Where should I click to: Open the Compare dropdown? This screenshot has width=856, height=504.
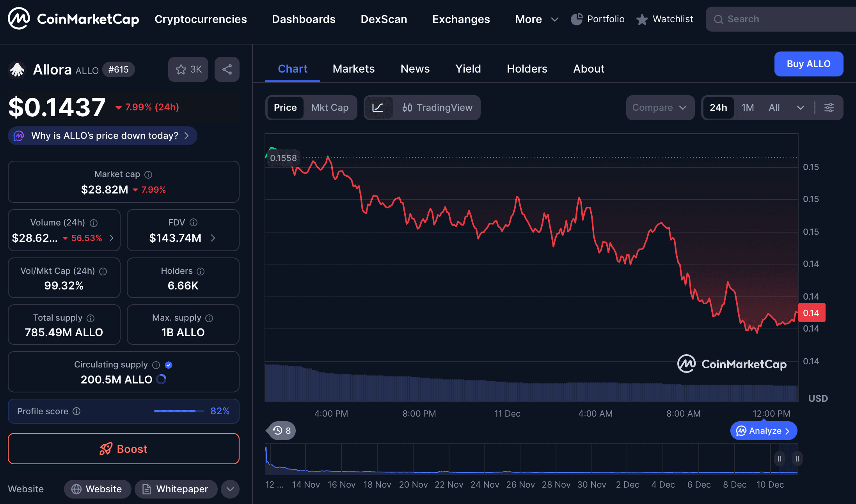660,108
